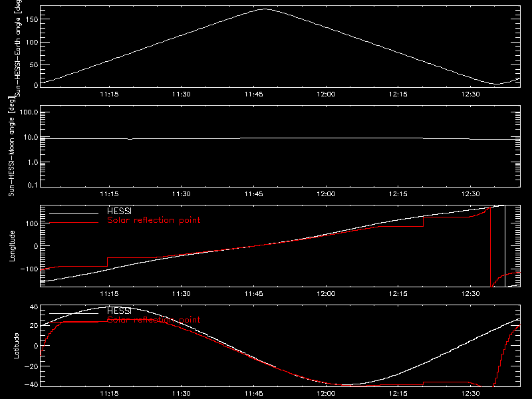The height and width of the screenshot is (399, 532).
Task: Click 12:30 time label under Moon angle plot
Action: coord(471,194)
